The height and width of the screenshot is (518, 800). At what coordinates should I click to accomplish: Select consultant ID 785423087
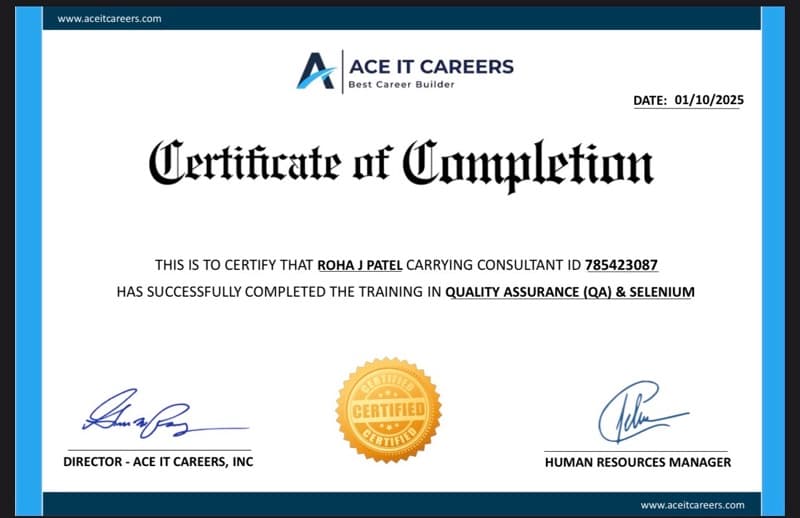621,265
